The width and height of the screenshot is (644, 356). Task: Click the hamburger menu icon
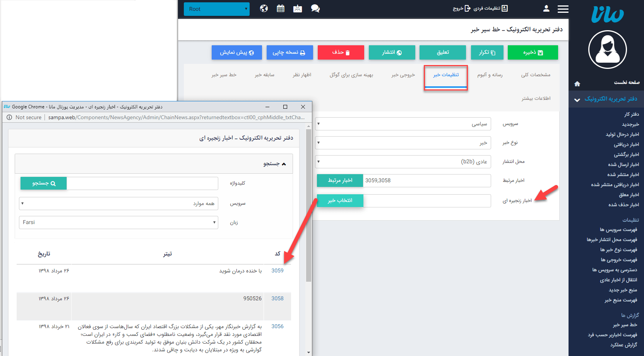563,9
